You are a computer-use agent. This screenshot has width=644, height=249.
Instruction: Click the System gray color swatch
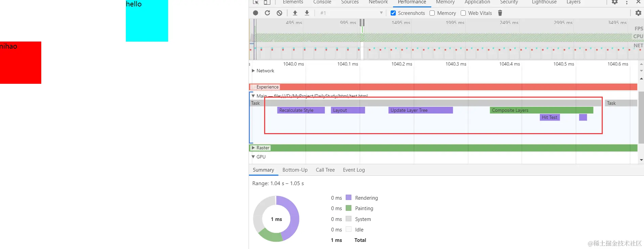pos(349,219)
